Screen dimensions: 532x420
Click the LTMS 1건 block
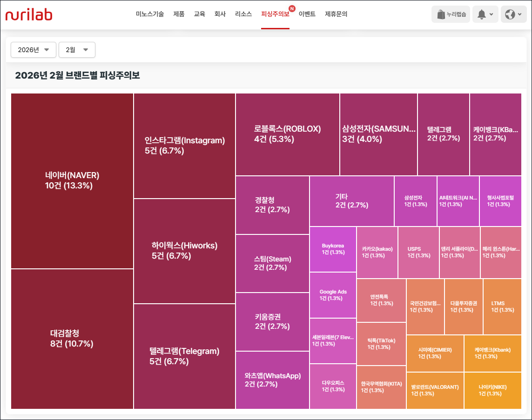(x=502, y=307)
